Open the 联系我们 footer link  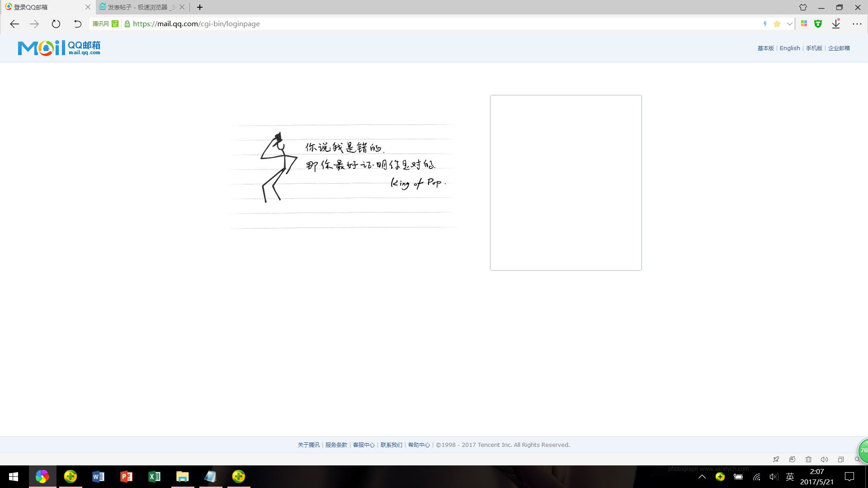[x=392, y=445]
